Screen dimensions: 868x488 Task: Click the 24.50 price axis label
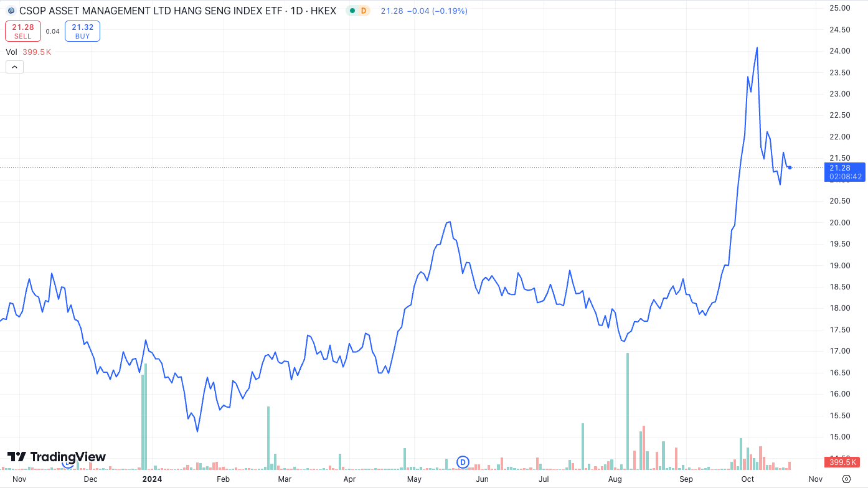(840, 29)
